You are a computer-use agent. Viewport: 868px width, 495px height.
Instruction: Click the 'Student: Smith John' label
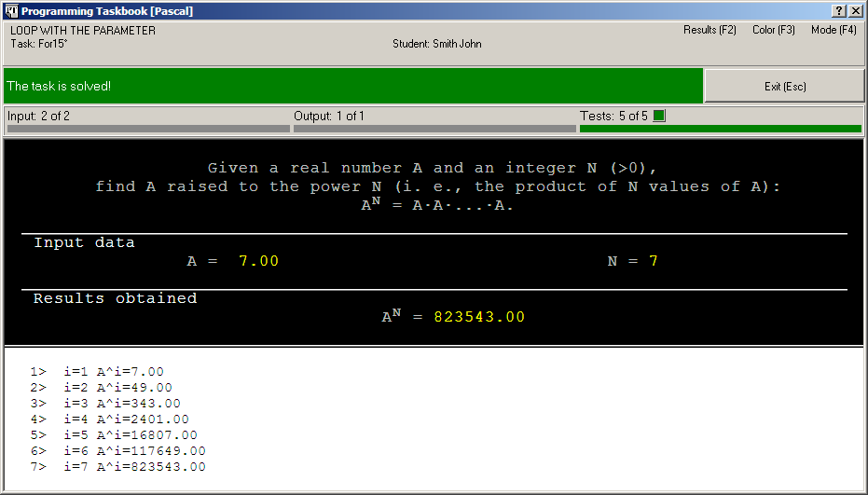(437, 44)
